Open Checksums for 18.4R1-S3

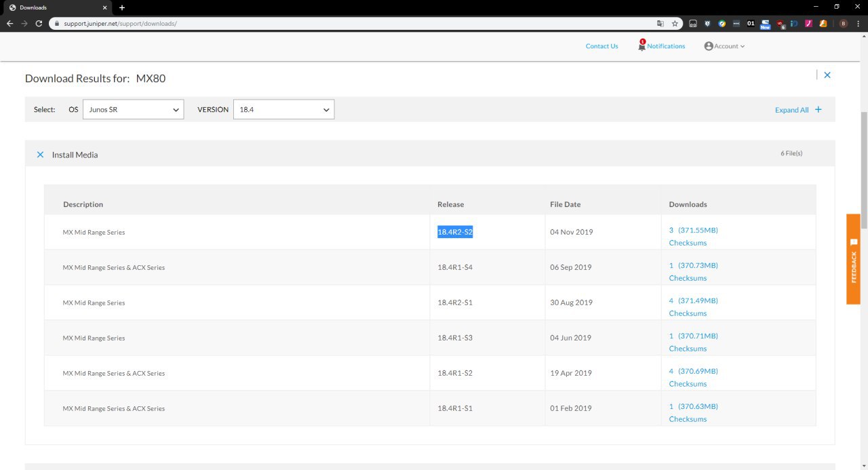[688, 349]
